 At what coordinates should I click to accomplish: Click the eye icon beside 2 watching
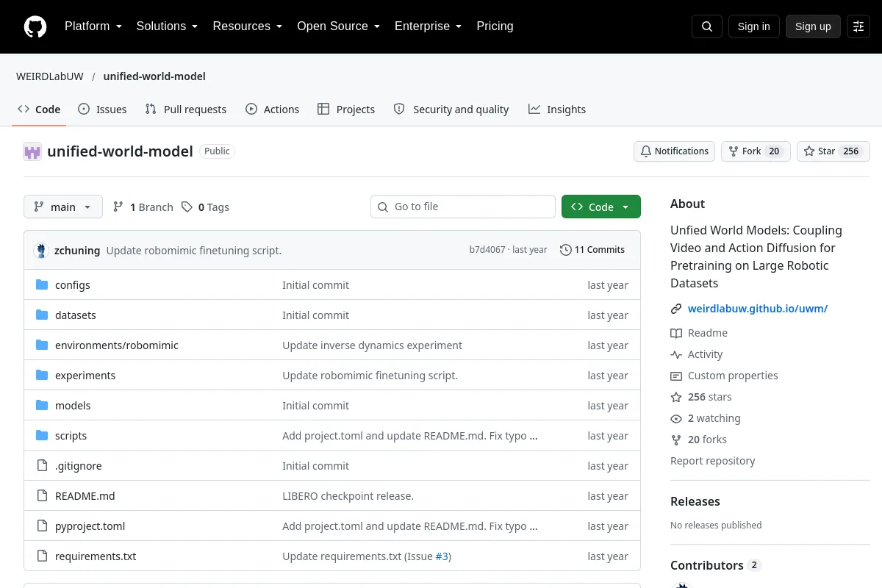(676, 418)
